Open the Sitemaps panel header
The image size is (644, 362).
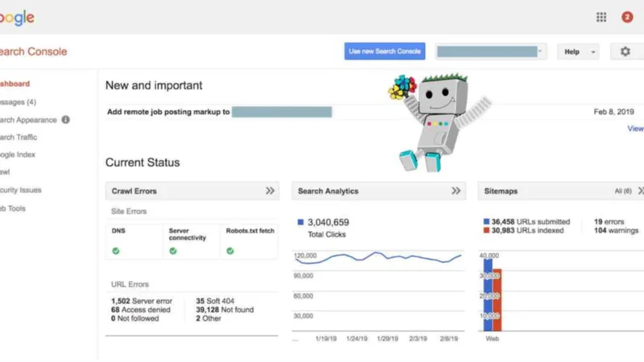pyautogui.click(x=560, y=191)
